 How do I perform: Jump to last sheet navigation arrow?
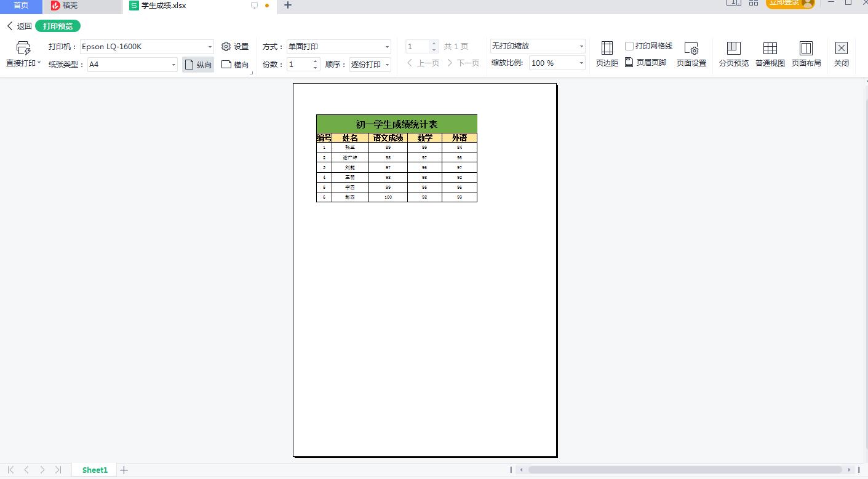pyautogui.click(x=58, y=470)
